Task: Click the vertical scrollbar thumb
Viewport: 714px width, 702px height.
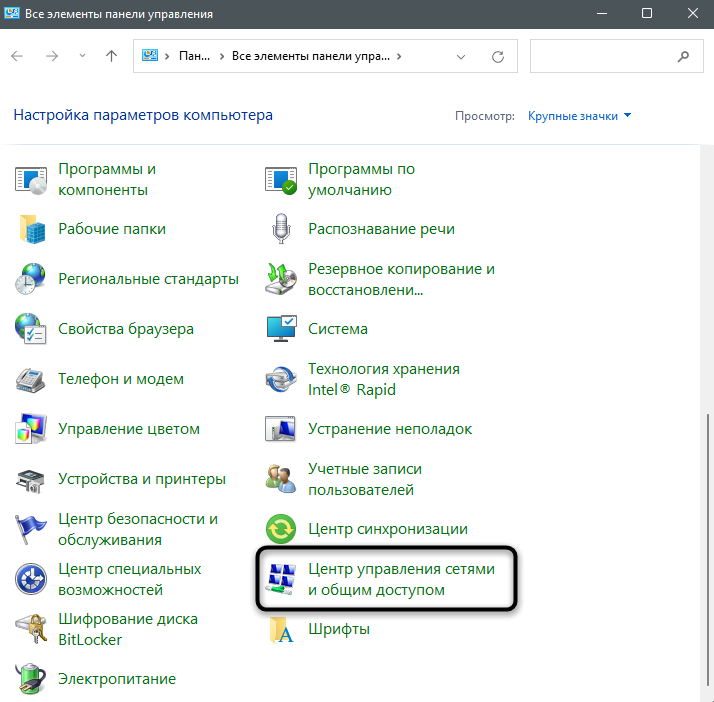Action: point(708,549)
